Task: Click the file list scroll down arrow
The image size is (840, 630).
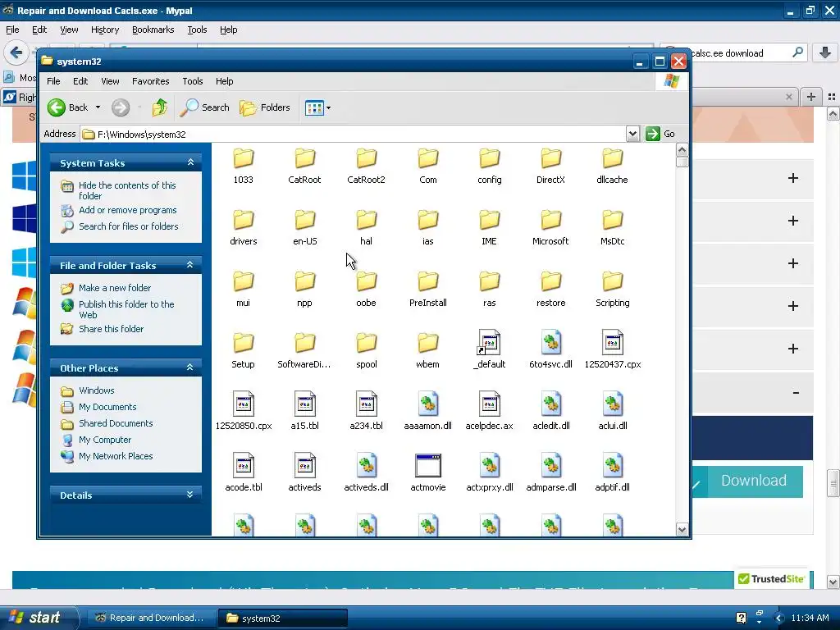Action: click(x=682, y=529)
